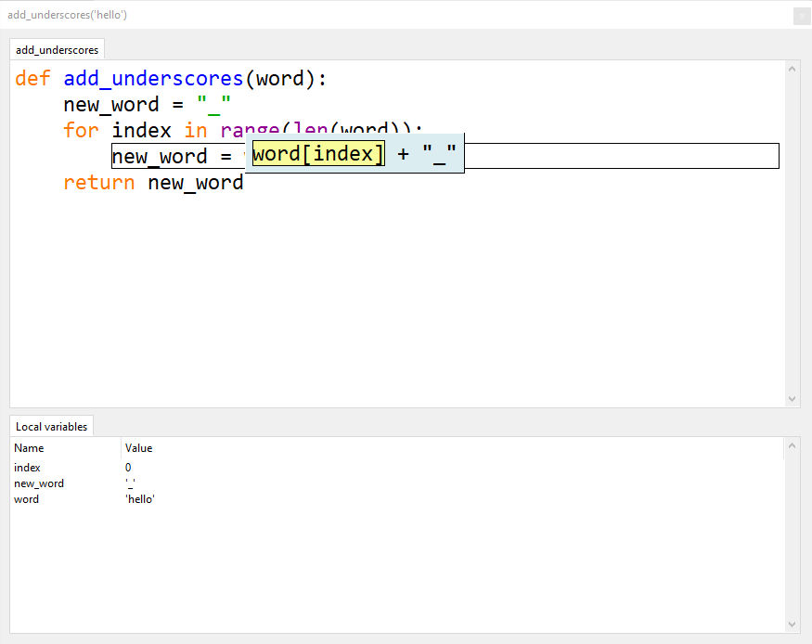Select the word variable row
Image resolution: width=812 pixels, height=644 pixels.
click(396, 499)
